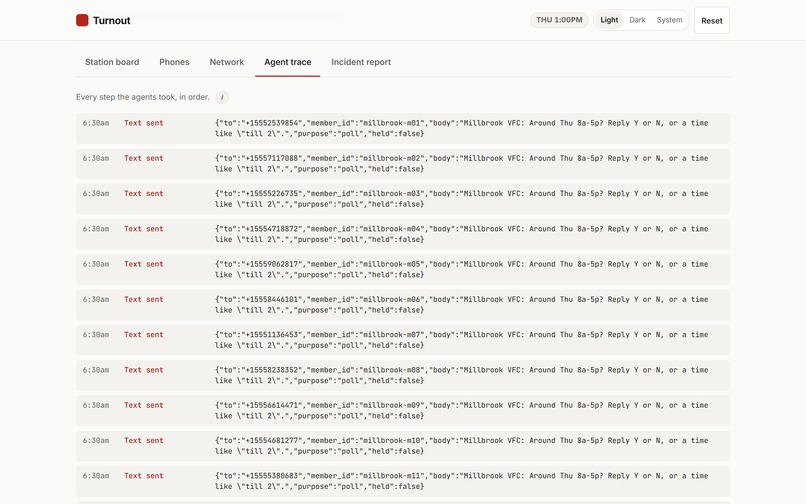Select the trace row for millbrook-m05
Screen dimensions: 806x504
coord(402,269)
